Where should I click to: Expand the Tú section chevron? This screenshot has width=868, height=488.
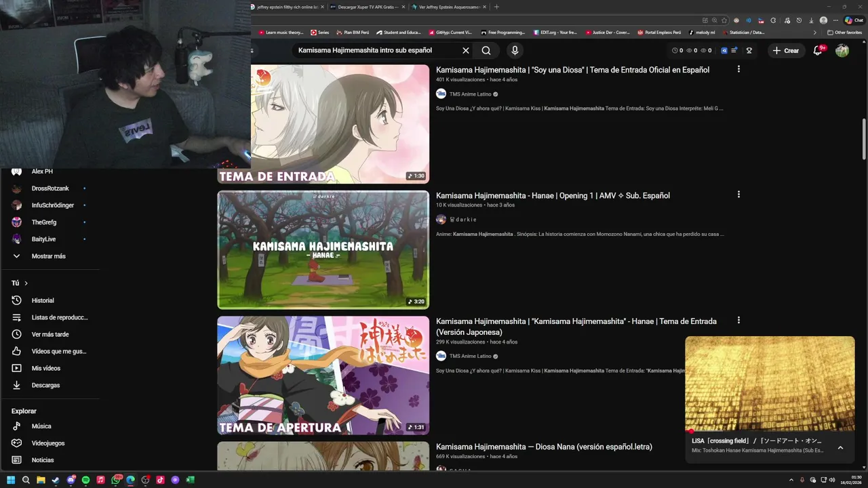coord(26,283)
